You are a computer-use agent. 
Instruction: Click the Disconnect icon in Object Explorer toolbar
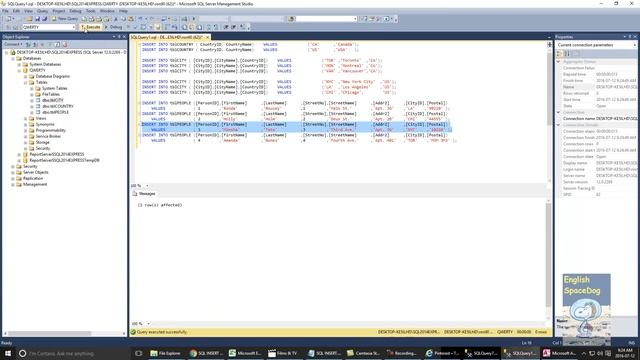(35, 44)
